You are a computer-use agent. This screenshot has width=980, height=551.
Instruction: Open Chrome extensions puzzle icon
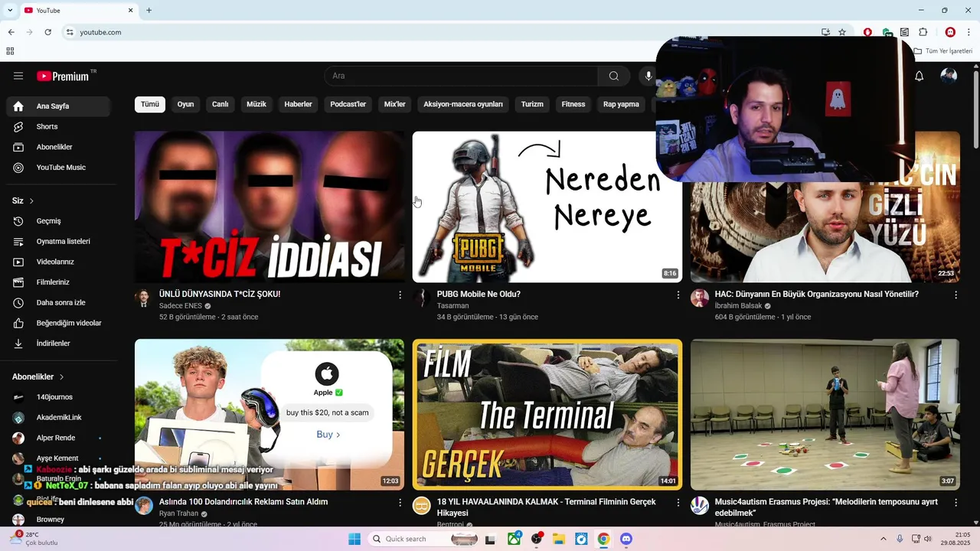tap(923, 32)
